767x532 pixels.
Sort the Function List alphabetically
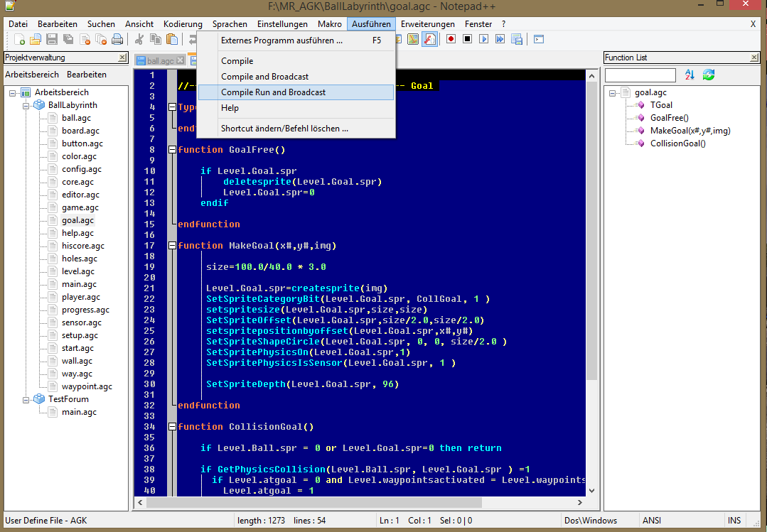tap(690, 75)
